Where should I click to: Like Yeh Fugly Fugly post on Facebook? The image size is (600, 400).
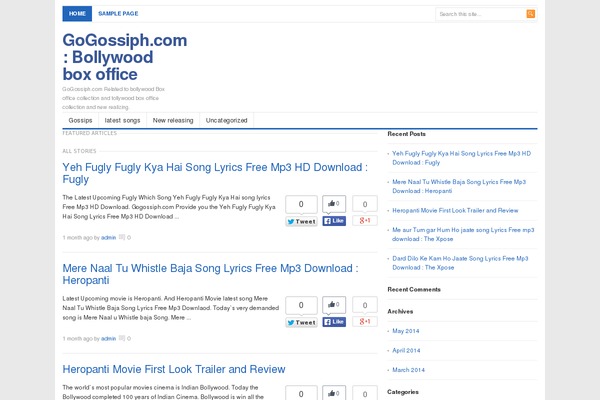click(334, 221)
